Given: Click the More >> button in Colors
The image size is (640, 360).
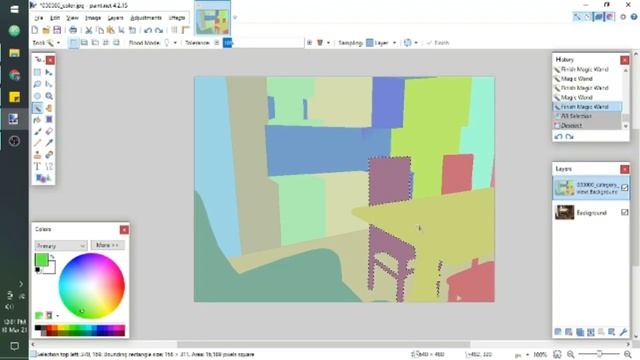Looking at the screenshot, I should click(x=107, y=245).
